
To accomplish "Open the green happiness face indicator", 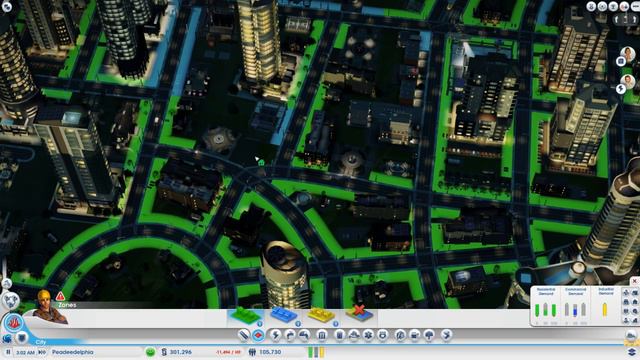I will pos(151,352).
